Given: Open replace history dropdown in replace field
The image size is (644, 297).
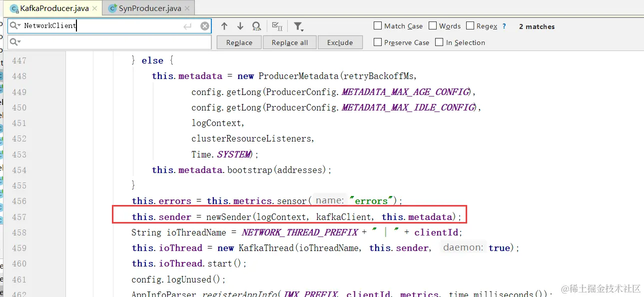Looking at the screenshot, I should pyautogui.click(x=15, y=42).
